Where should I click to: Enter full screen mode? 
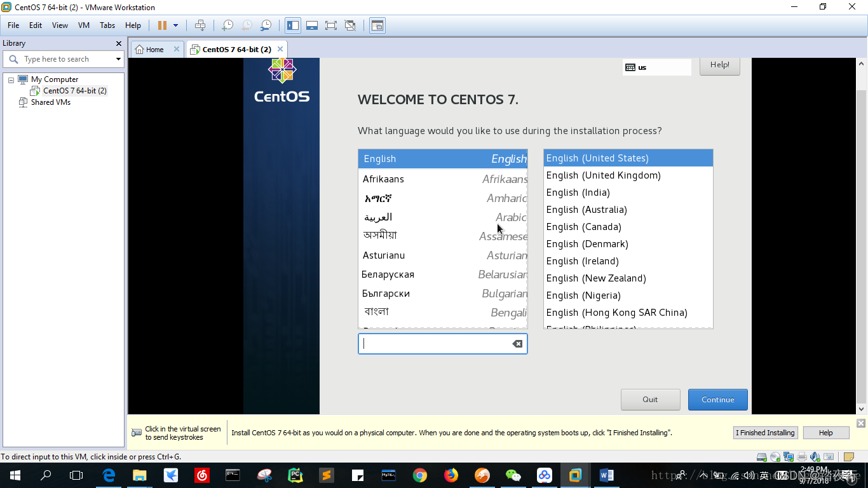[x=331, y=25]
